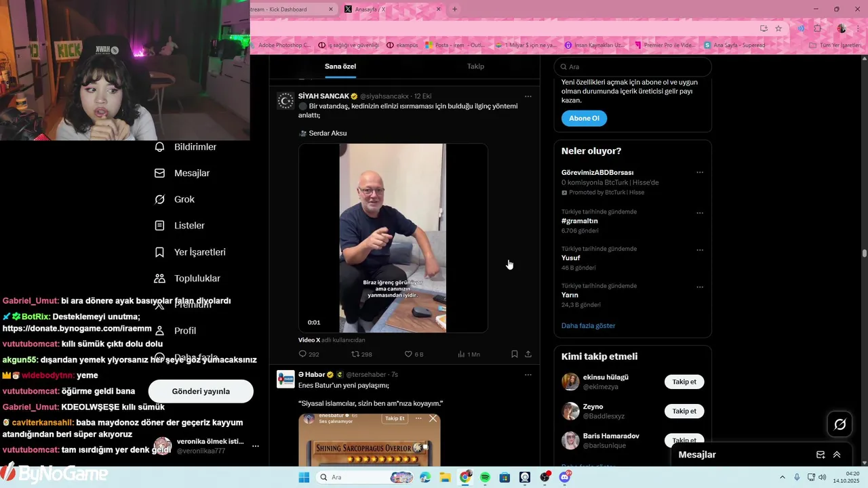Open the Topluluklar people icon
Screen dimensions: 868x488
160,279
